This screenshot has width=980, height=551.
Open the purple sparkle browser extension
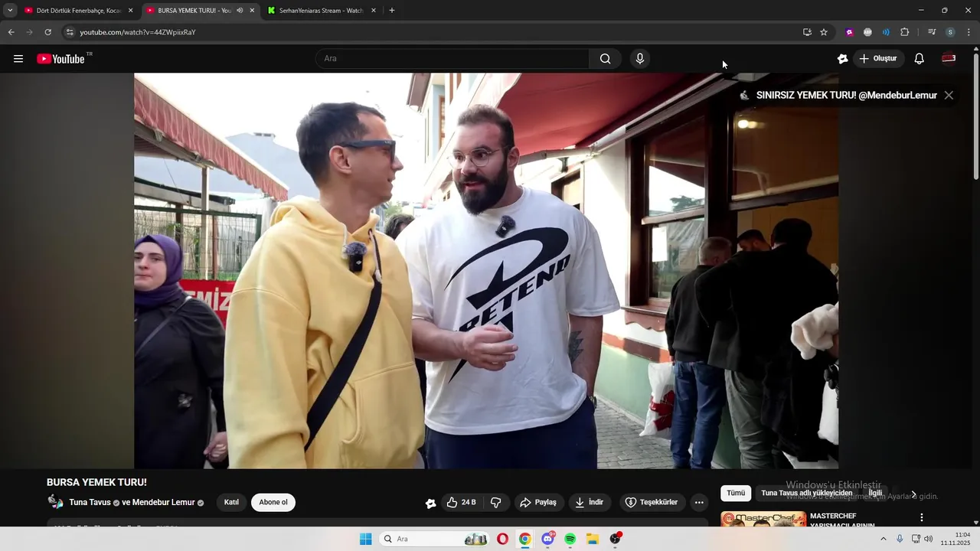[849, 32]
